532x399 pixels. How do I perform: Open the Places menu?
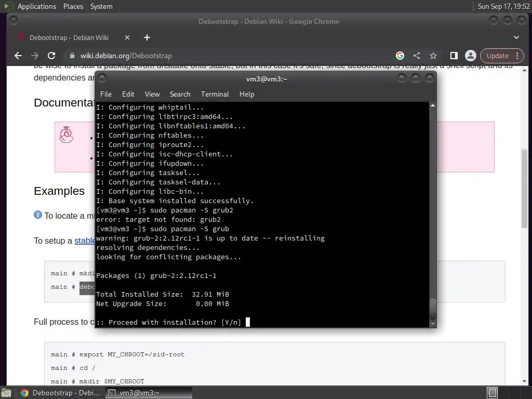(73, 6)
